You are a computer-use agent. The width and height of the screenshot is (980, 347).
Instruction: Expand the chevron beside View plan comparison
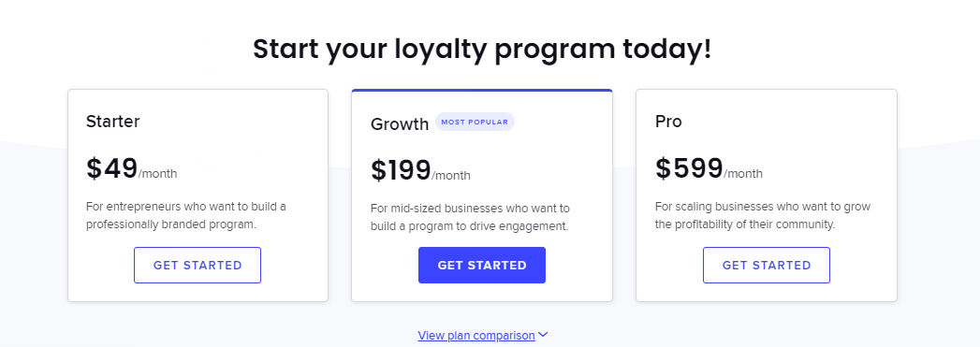(543, 335)
